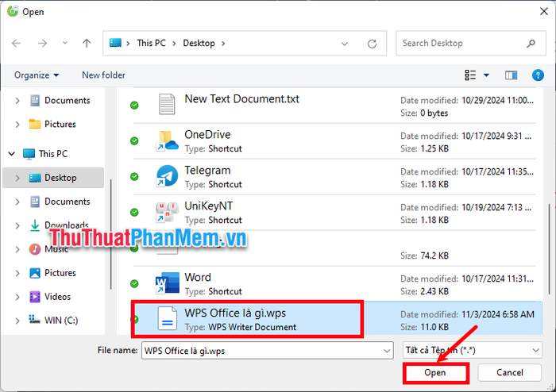Click the UniKeyNT keyboard icon
The image size is (556, 392).
pos(167,212)
